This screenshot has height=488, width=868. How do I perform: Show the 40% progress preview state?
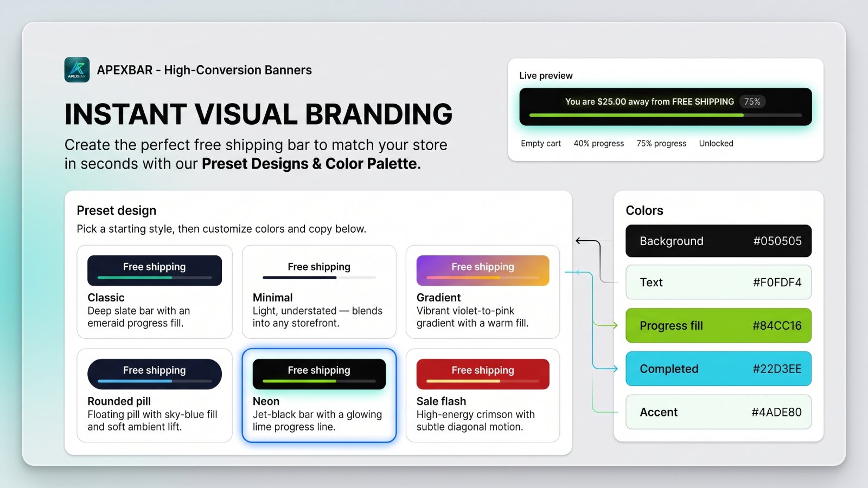point(599,144)
